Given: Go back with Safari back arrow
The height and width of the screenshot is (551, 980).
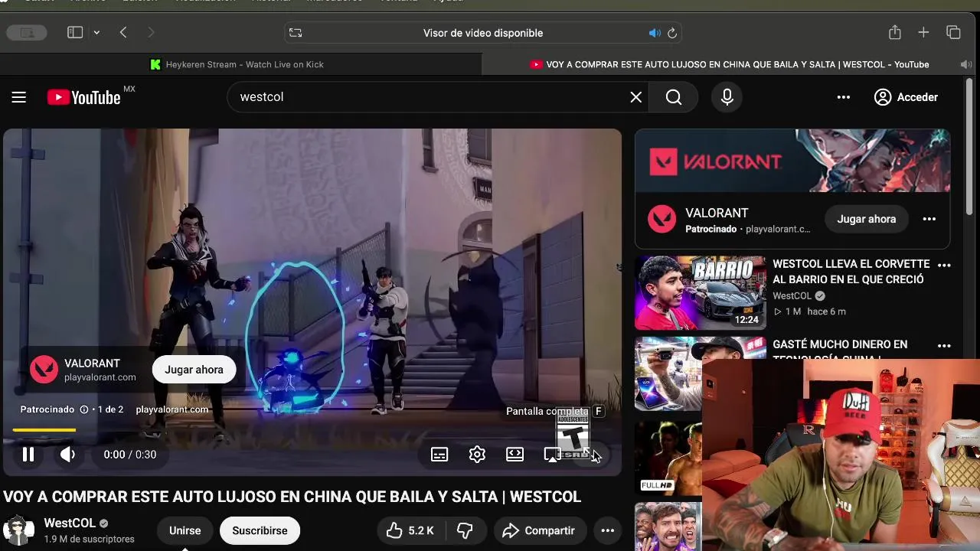Looking at the screenshot, I should point(123,33).
